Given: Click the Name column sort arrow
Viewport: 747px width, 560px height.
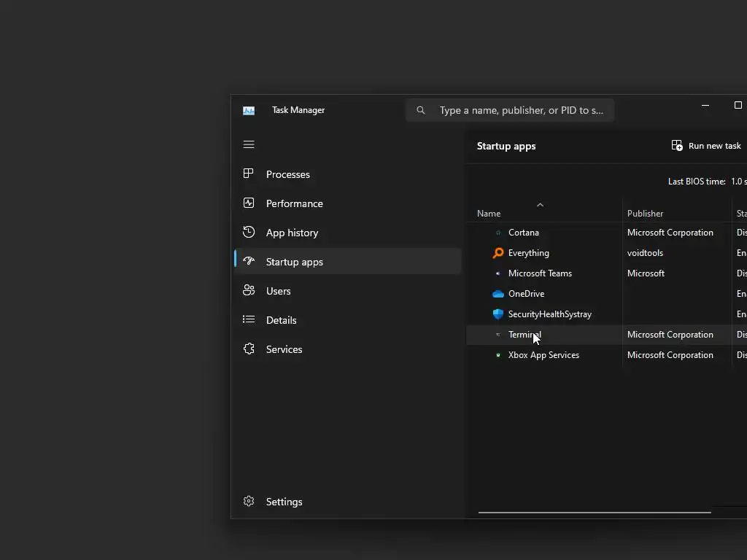Looking at the screenshot, I should tap(540, 205).
